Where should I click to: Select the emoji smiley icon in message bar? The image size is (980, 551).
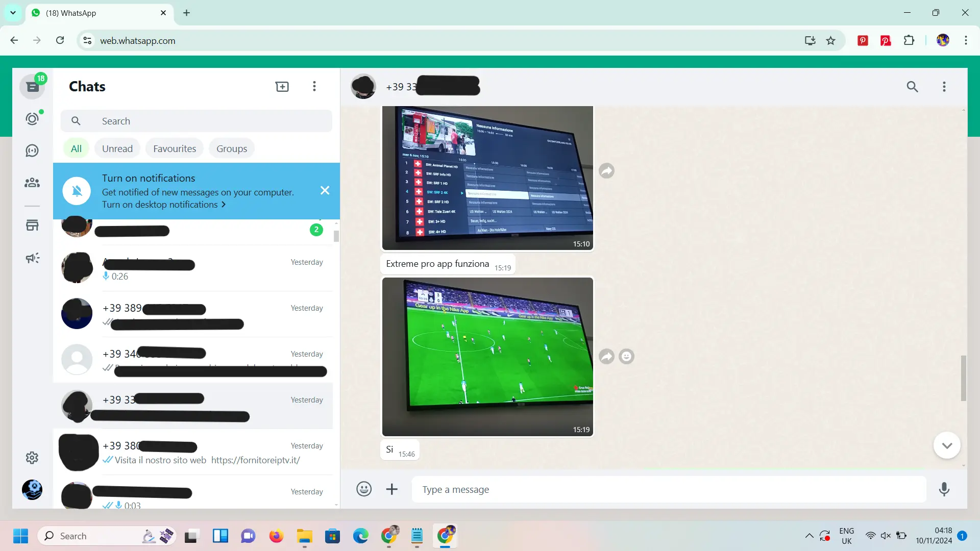(x=364, y=489)
